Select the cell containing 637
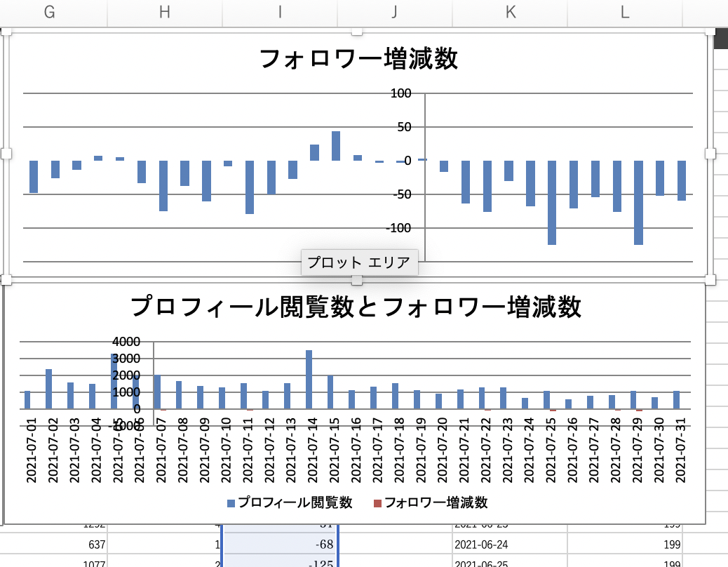Image resolution: width=728 pixels, height=567 pixels. (53, 544)
